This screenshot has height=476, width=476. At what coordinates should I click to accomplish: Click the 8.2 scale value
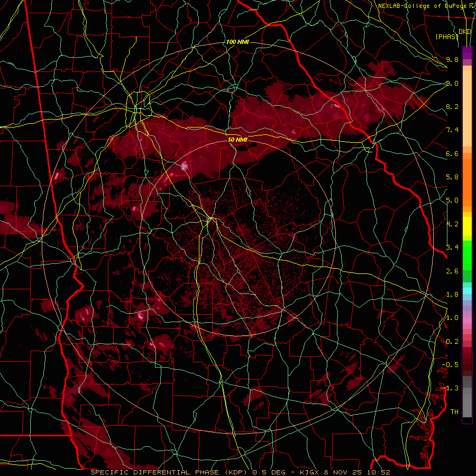(452, 106)
